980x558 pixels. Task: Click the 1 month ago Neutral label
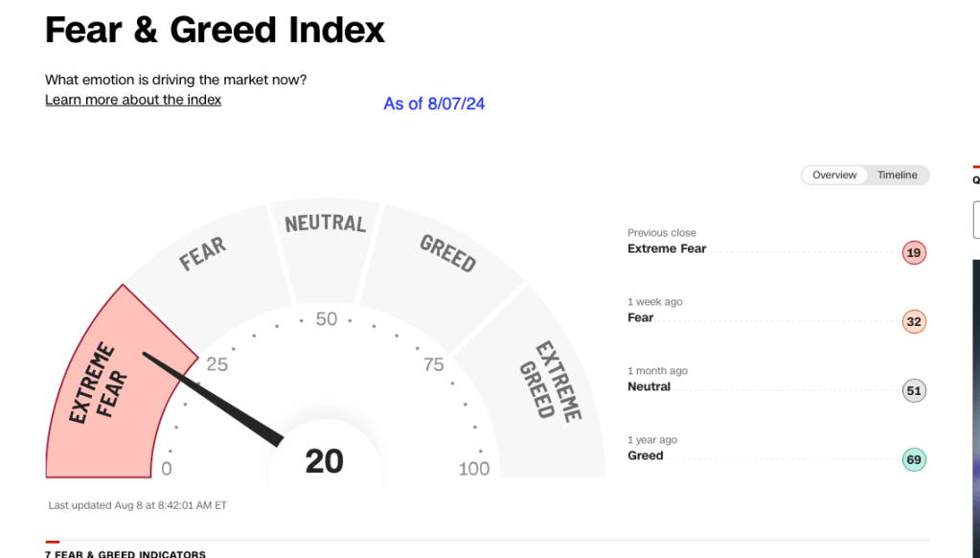pyautogui.click(x=650, y=386)
